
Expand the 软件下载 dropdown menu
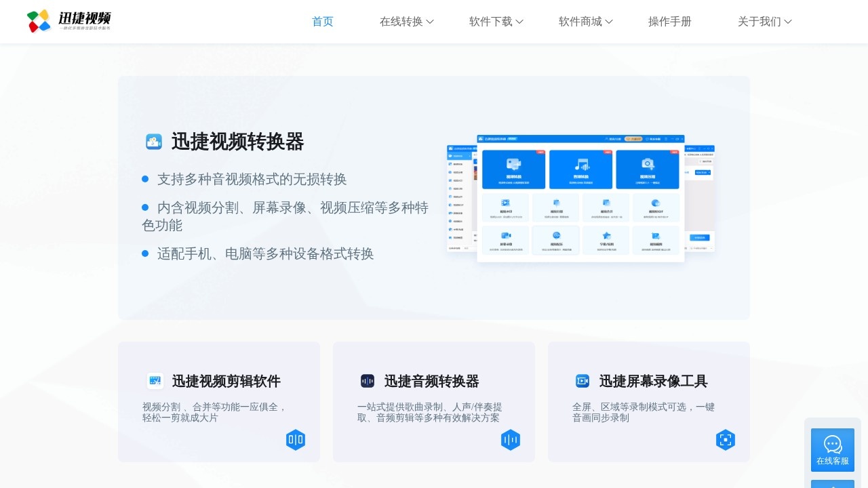pyautogui.click(x=496, y=21)
